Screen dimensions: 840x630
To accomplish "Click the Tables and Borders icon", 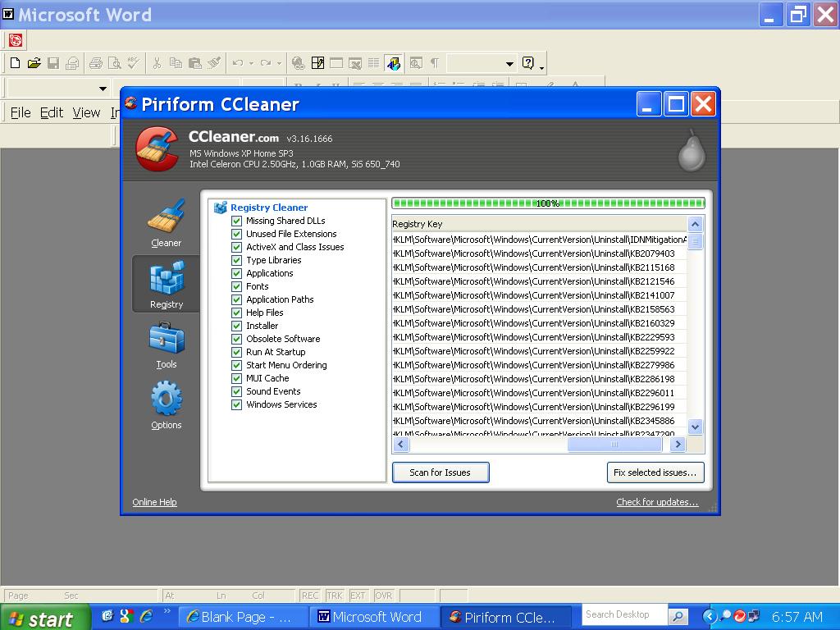I will (317, 63).
